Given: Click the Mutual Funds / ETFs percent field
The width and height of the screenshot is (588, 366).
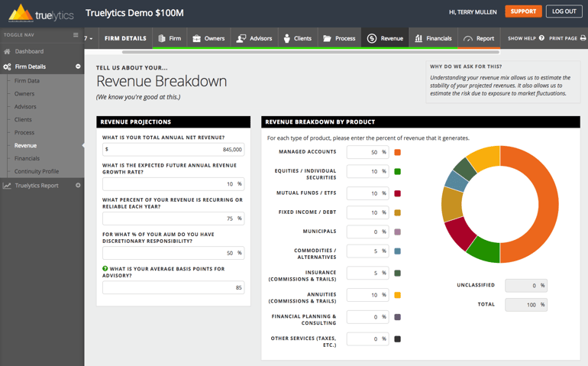Looking at the screenshot, I should 367,193.
